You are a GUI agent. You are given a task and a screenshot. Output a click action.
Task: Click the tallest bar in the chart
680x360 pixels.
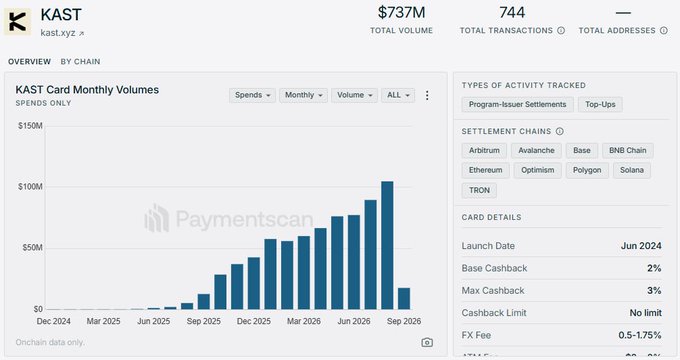pyautogui.click(x=387, y=245)
